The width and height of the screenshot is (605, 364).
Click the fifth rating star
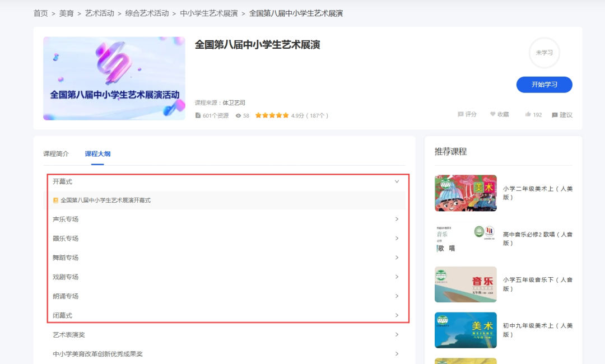pos(285,115)
